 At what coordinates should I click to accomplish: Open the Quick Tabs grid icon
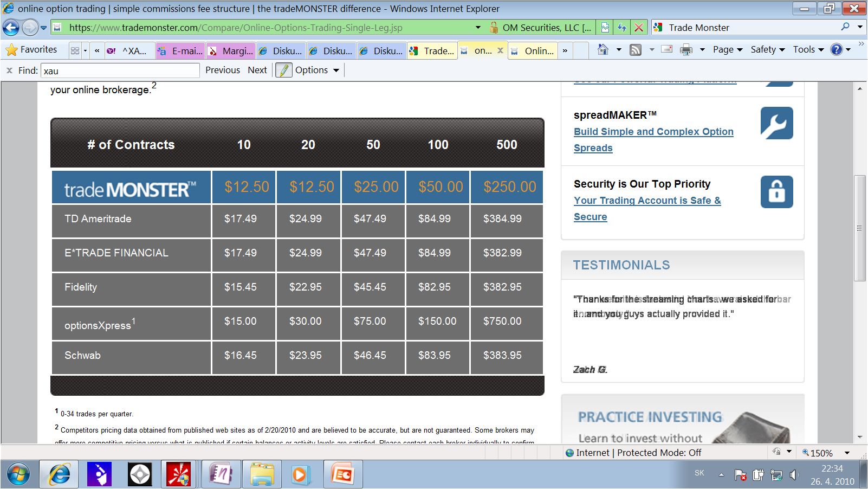(x=75, y=50)
